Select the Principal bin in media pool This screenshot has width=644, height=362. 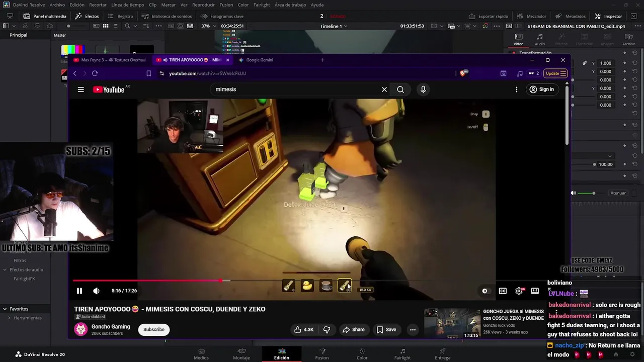click(19, 35)
